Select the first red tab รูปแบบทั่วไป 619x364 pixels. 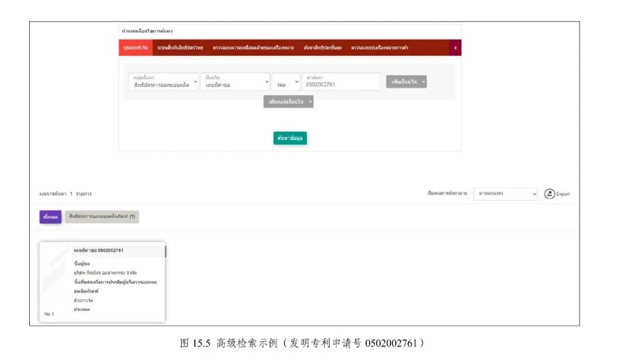132,48
